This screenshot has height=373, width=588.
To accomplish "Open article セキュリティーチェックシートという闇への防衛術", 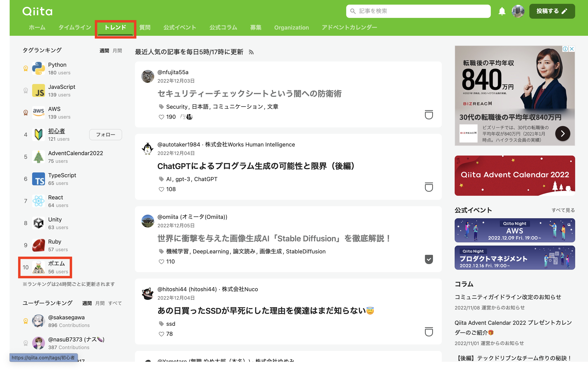I will 249,94.
